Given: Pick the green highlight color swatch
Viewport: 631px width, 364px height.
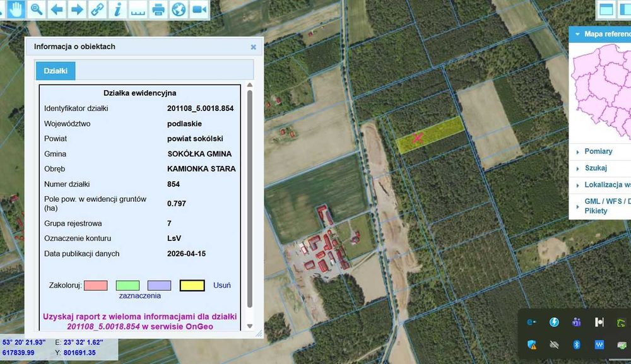Looking at the screenshot, I should coord(127,286).
